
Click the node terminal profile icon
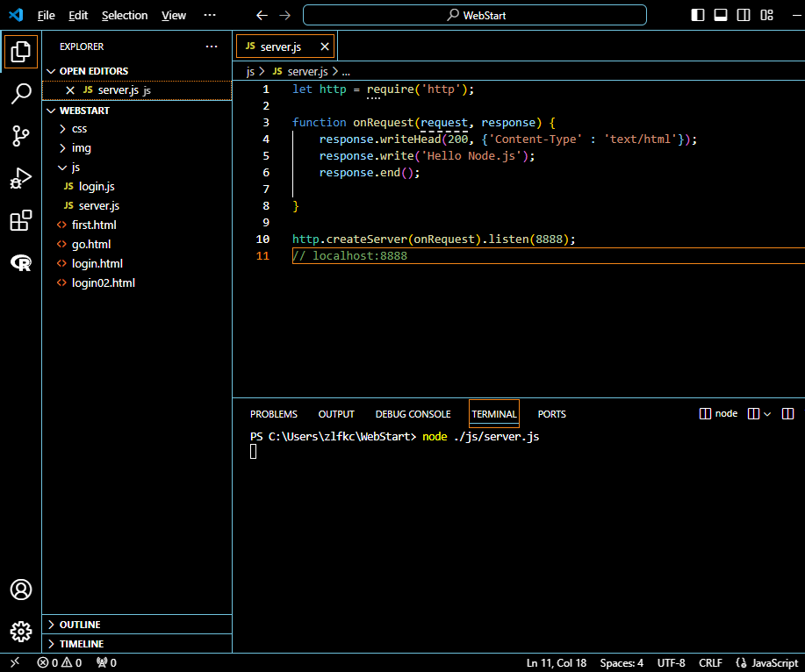(705, 413)
